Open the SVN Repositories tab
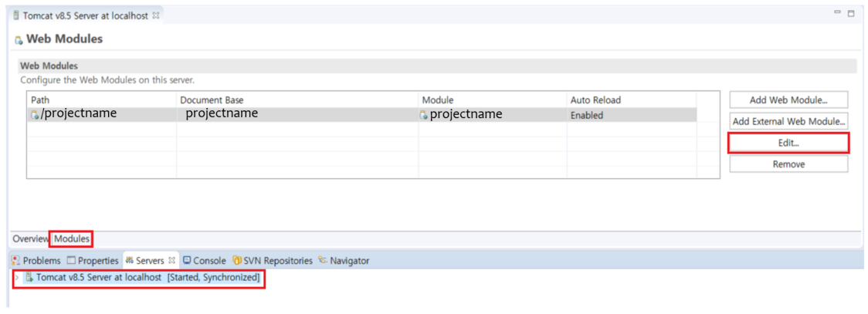 coord(273,260)
